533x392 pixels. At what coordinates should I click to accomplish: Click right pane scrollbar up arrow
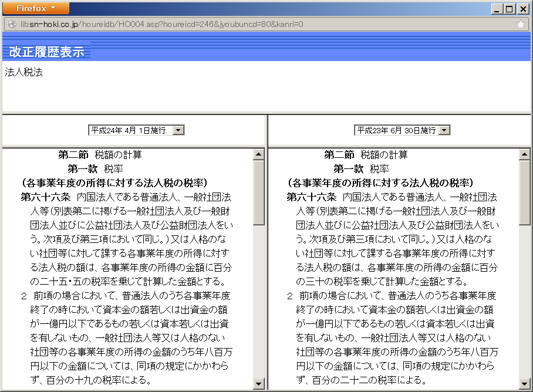[x=525, y=154]
